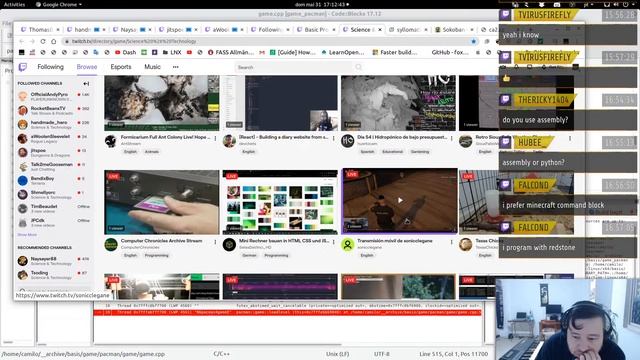
Task: Open the React diary website stream thumbnail
Action: tap(280, 103)
